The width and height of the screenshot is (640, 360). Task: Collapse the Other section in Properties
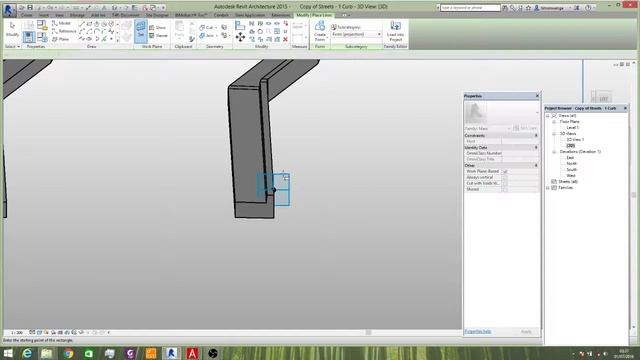536,165
